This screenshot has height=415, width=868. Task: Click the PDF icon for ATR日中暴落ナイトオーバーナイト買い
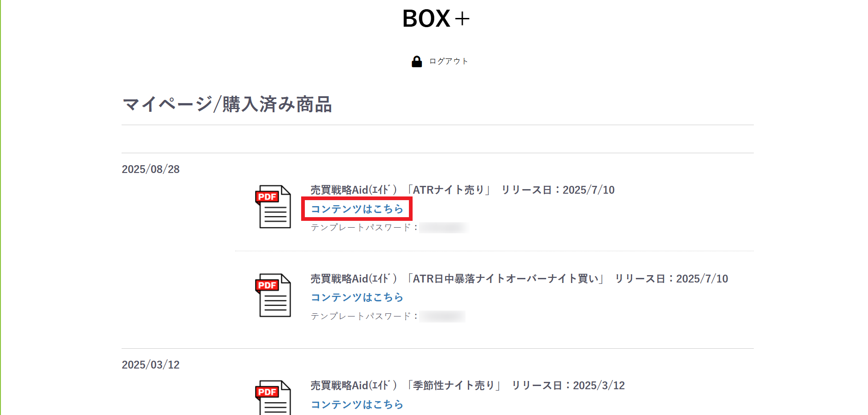coord(273,295)
